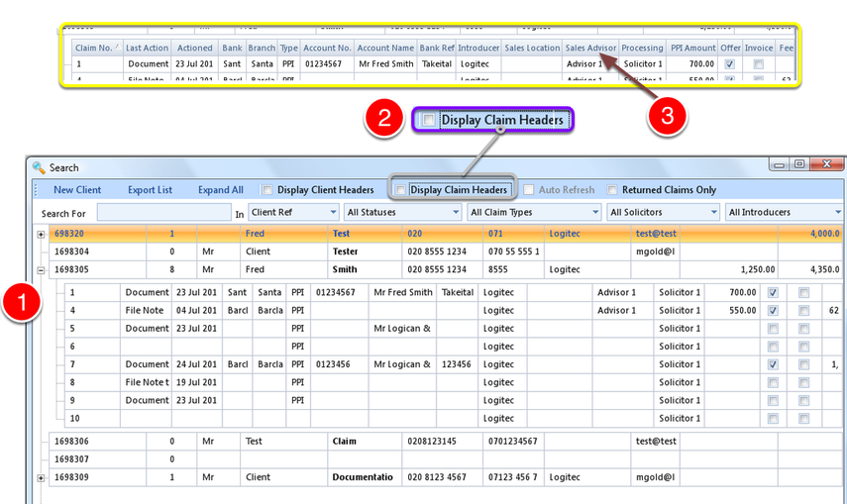847x504 pixels.
Task: Check Invoice checkbox for claim 1 row
Action: [803, 293]
